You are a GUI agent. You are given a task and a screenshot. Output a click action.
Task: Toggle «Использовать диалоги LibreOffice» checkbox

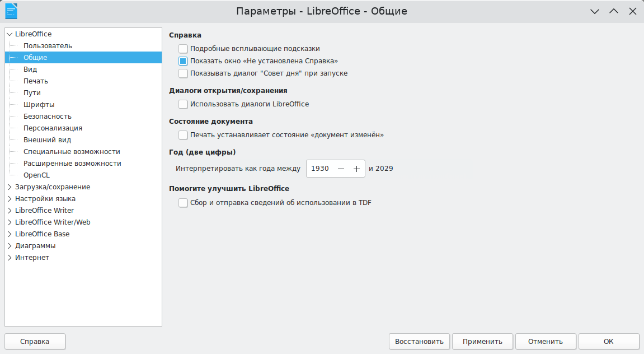[x=183, y=104]
